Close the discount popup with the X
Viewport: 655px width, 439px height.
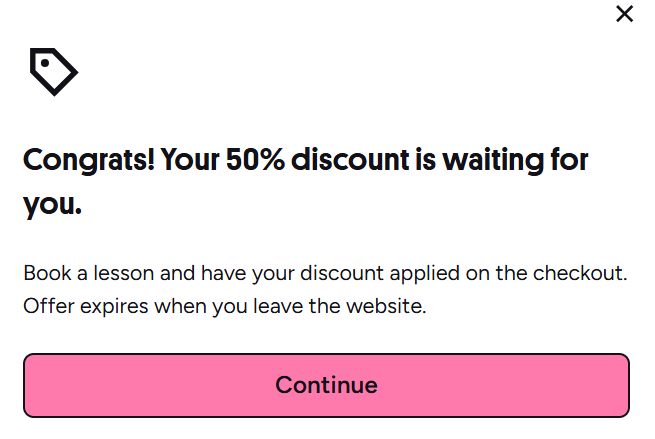point(624,14)
